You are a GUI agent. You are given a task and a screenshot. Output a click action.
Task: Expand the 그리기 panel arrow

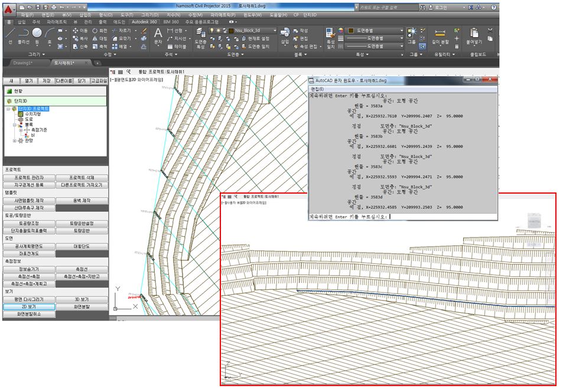(44, 54)
